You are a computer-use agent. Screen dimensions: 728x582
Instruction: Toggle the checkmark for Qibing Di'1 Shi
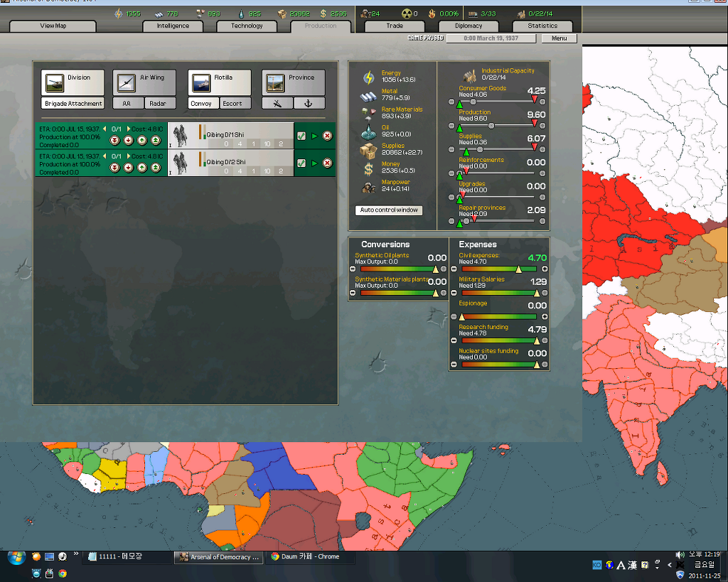301,136
